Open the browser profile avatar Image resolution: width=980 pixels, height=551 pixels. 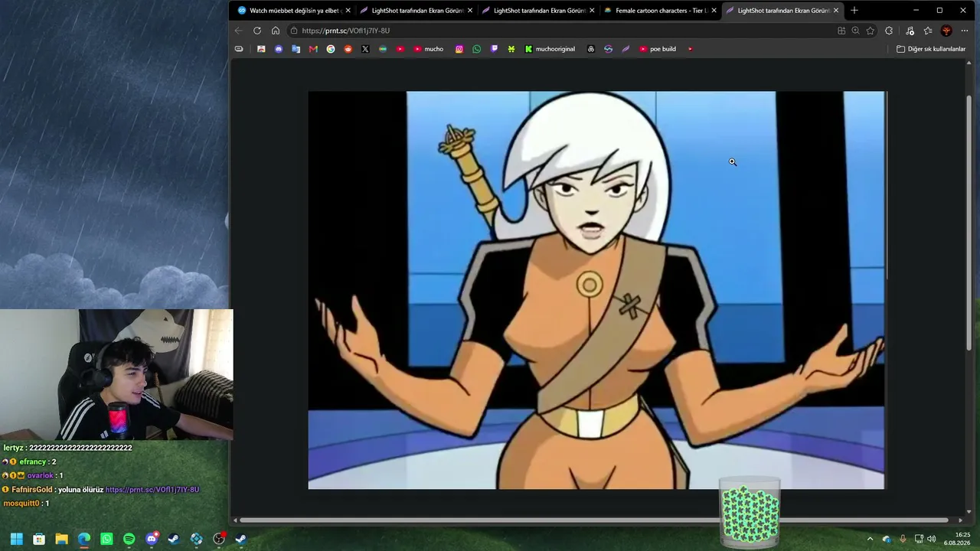946,31
